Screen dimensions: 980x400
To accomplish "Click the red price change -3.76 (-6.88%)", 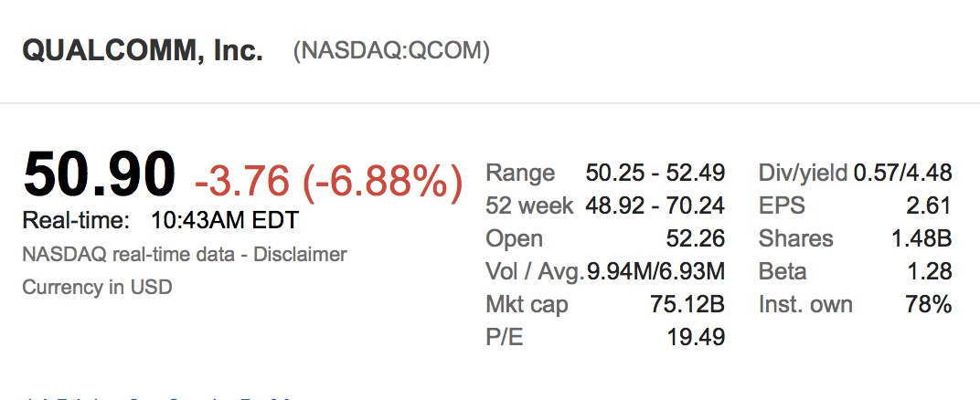I will (x=329, y=181).
